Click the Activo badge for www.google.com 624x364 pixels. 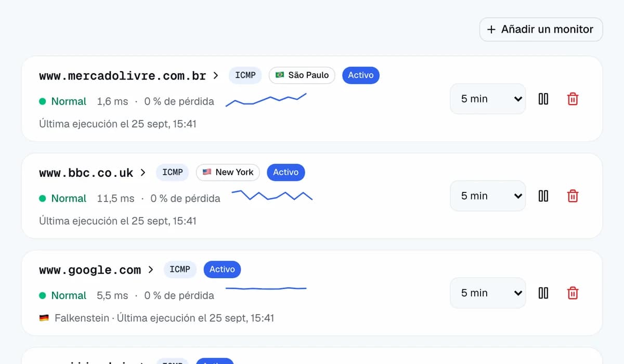[222, 269]
